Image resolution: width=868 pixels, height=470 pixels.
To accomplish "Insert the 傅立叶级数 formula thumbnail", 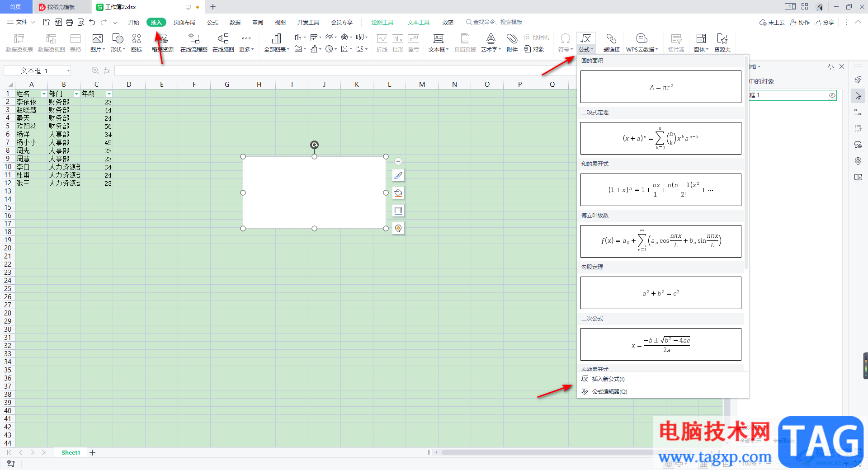I will [x=660, y=241].
